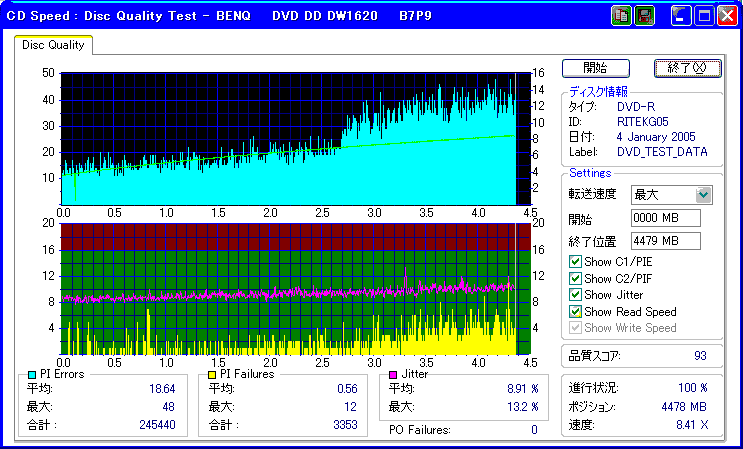Click PI Errors maximum 48
The width and height of the screenshot is (743, 449).
click(x=168, y=407)
